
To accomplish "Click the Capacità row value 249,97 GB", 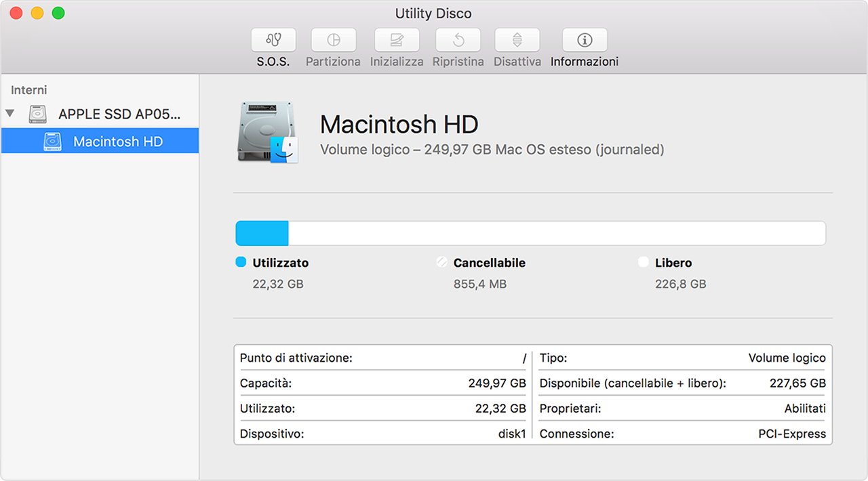I will pyautogui.click(x=496, y=383).
